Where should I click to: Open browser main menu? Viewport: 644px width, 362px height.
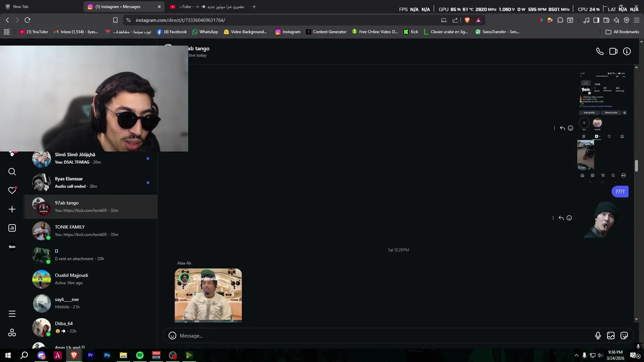[636, 20]
